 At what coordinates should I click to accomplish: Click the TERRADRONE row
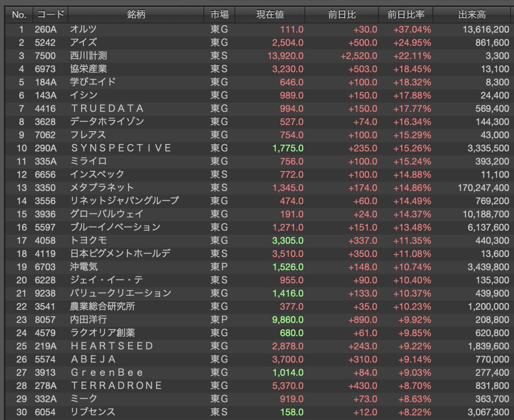coord(259,385)
